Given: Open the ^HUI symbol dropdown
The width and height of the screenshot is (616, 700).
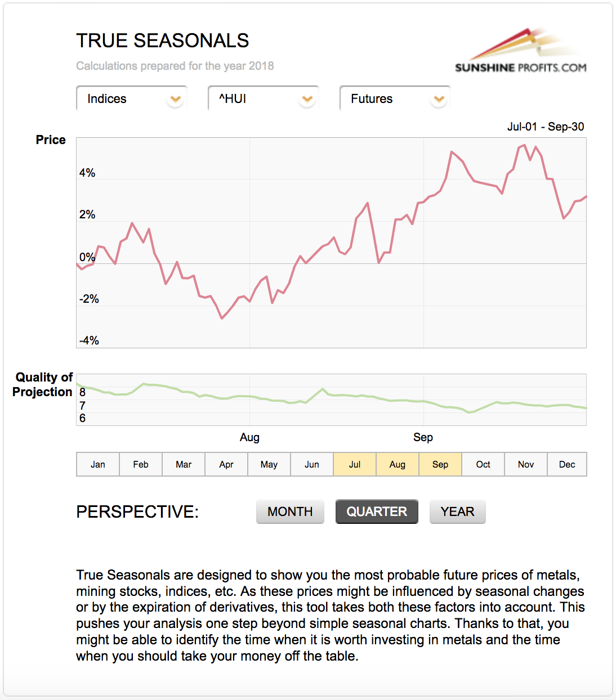Looking at the screenshot, I should click(x=256, y=99).
